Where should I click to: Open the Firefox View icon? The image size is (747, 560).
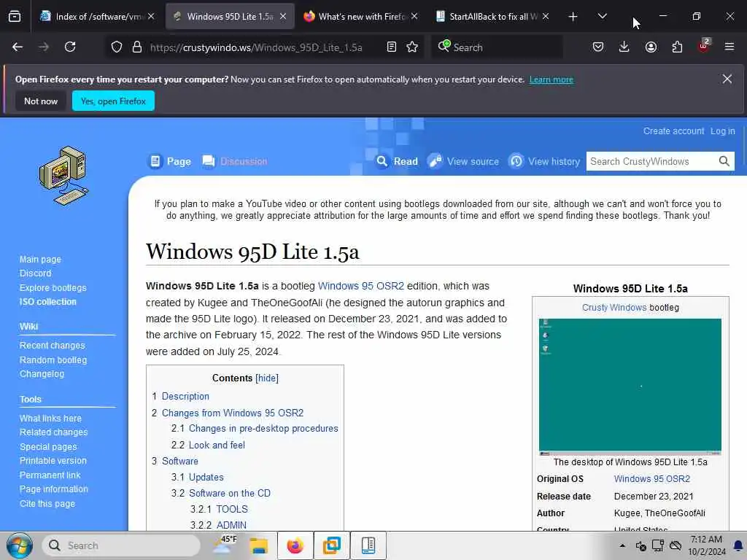pos(15,17)
